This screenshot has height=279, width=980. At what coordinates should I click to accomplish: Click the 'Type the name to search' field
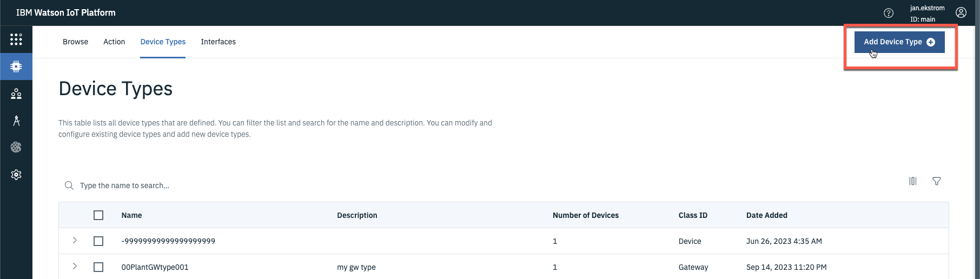click(124, 185)
